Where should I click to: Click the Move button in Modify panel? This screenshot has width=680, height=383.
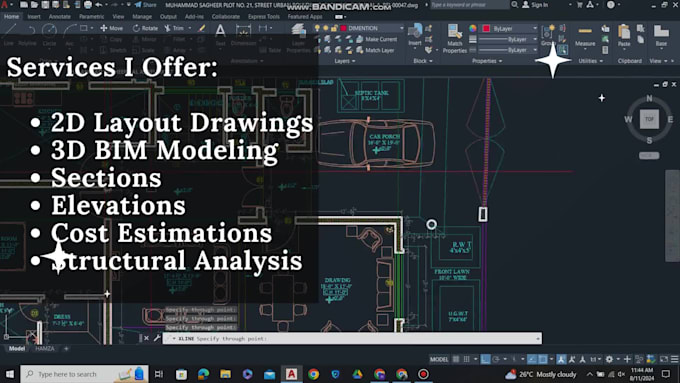(x=111, y=28)
